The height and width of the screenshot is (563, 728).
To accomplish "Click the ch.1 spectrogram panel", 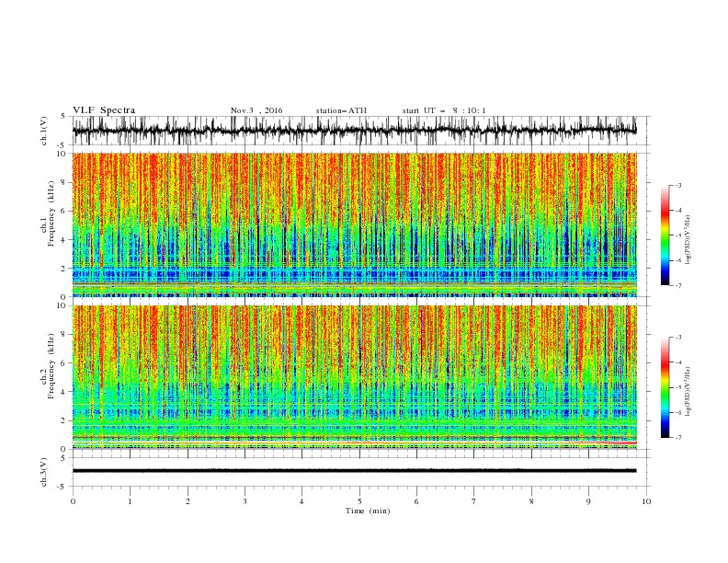I will pos(354,224).
